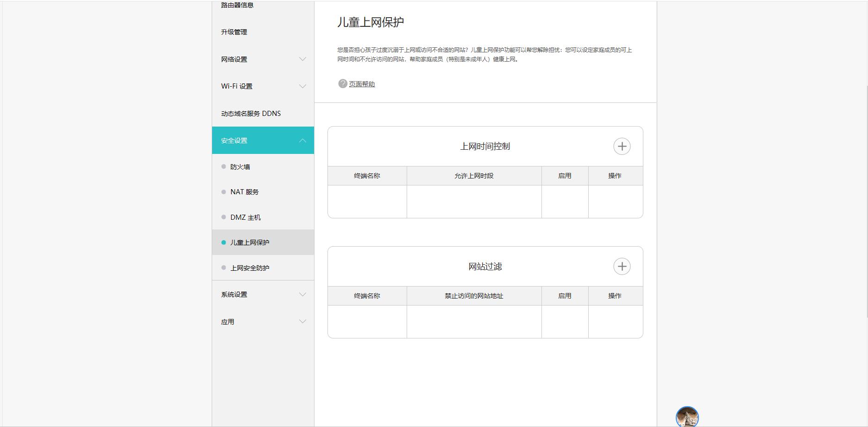Click the plus icon to add 上网时间控制 rule
This screenshot has height=427, width=868.
pyautogui.click(x=622, y=146)
